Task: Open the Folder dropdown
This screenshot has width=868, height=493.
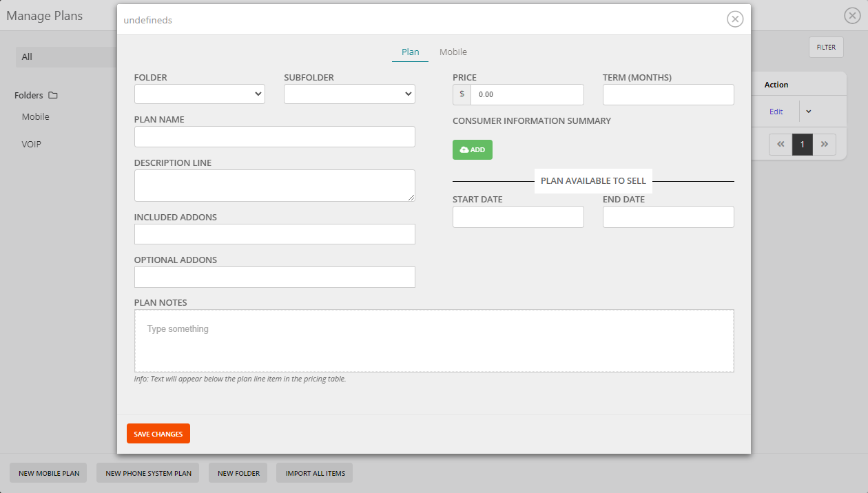Action: tap(199, 94)
